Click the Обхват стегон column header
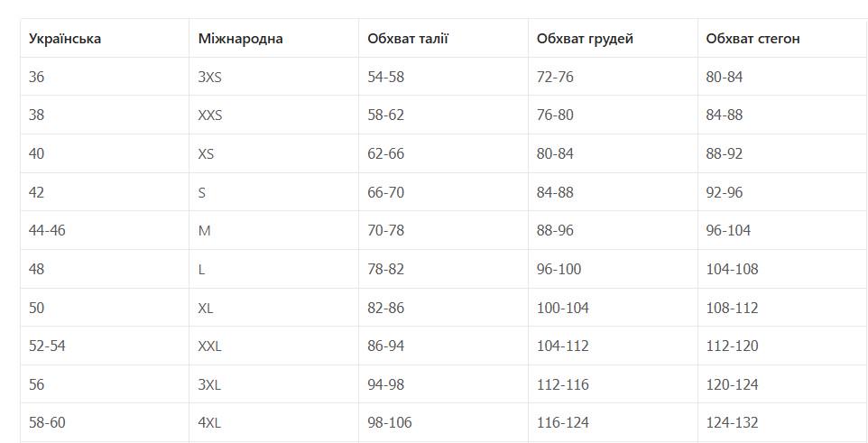The image size is (868, 443). coord(753,39)
